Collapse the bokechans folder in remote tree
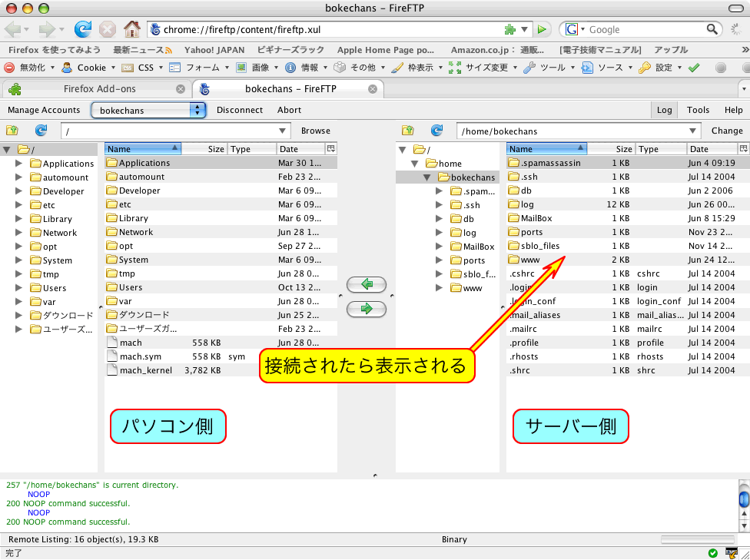This screenshot has width=750, height=560. click(x=426, y=177)
